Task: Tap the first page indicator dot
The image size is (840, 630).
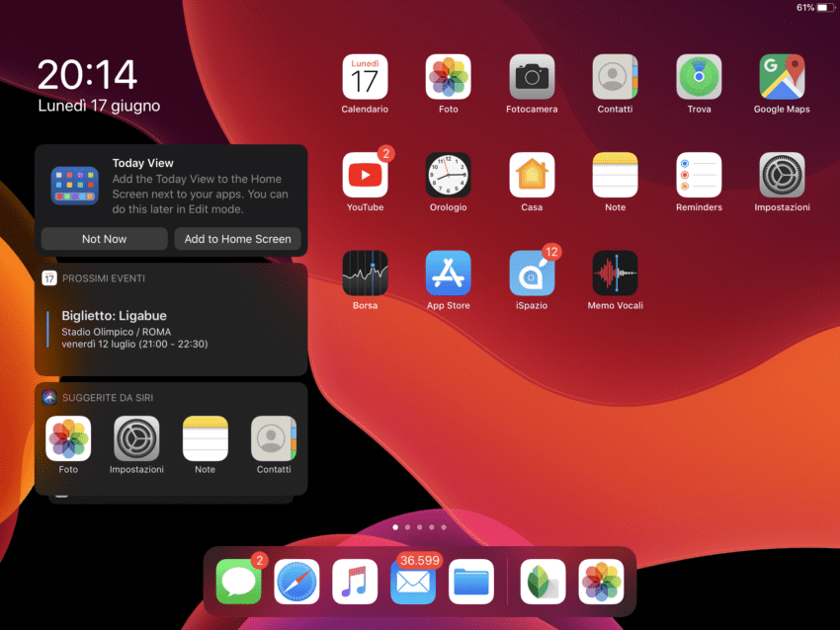Action: click(x=395, y=527)
